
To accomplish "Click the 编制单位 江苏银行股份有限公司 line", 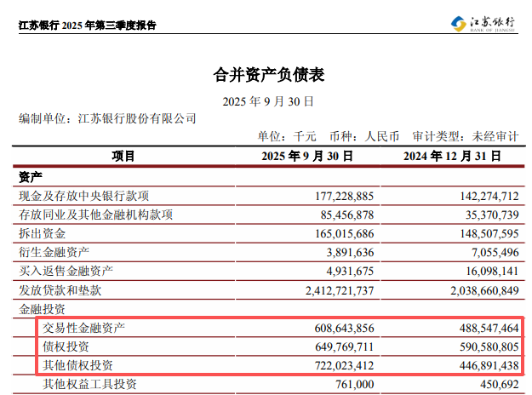I will pos(107,118).
